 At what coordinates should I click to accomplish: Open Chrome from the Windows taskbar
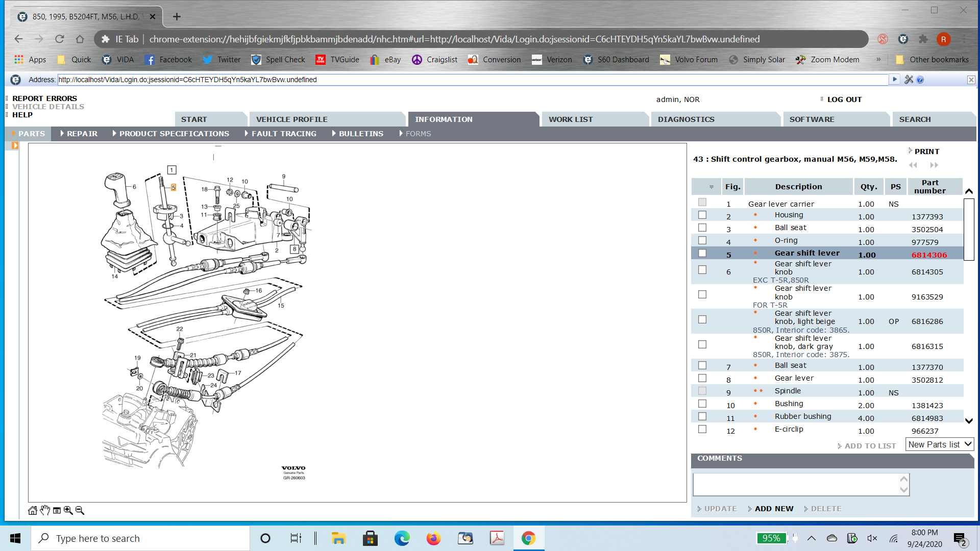[528, 538]
